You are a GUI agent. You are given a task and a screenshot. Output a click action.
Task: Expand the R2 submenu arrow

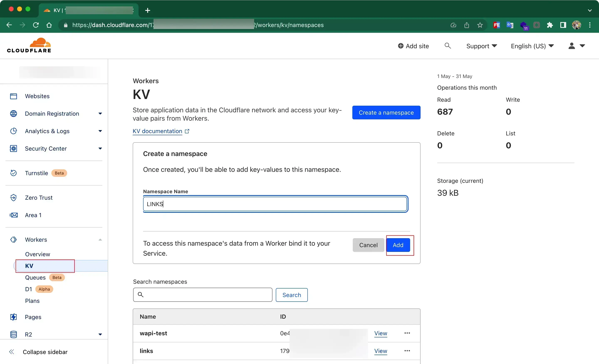tap(100, 335)
